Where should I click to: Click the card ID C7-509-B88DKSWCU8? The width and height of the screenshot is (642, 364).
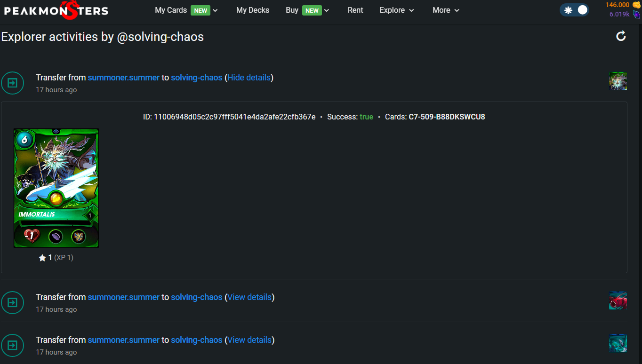(x=447, y=117)
